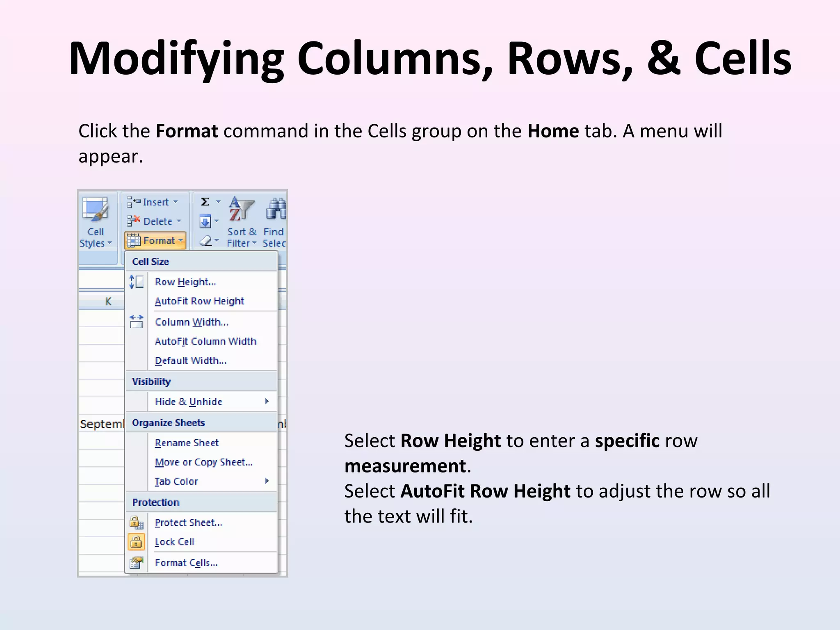
Task: Choose Move or Copy Sheet...
Action: (201, 462)
